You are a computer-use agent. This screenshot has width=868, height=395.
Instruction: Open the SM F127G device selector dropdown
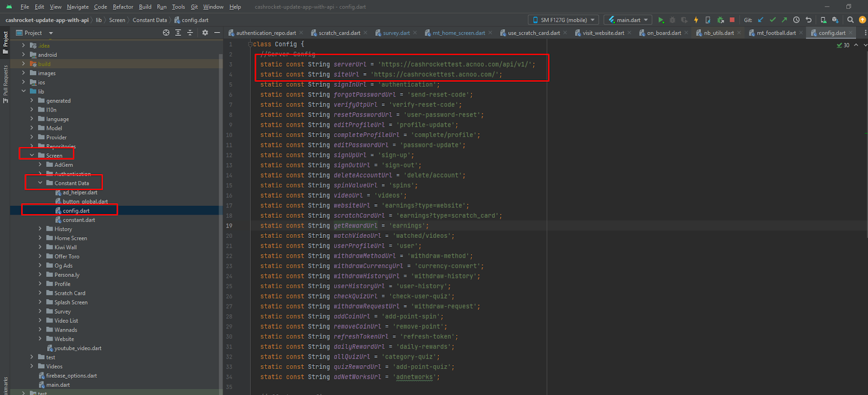click(x=563, y=20)
